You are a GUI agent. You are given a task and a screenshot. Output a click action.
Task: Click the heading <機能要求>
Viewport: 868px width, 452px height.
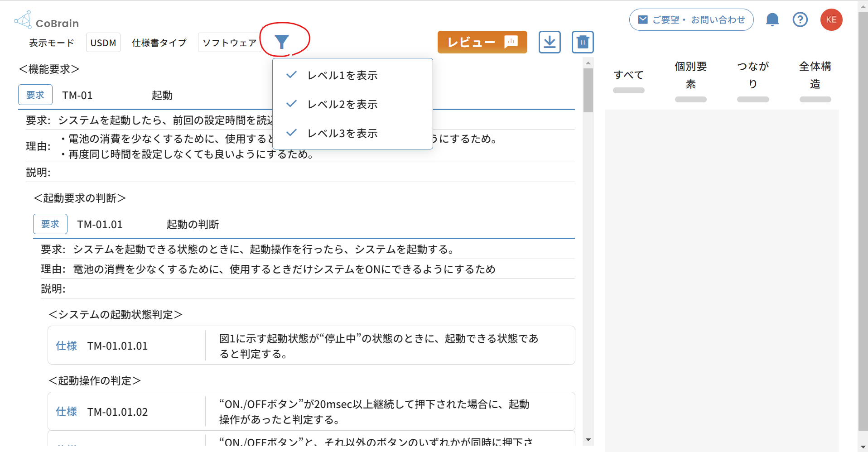[x=49, y=69]
